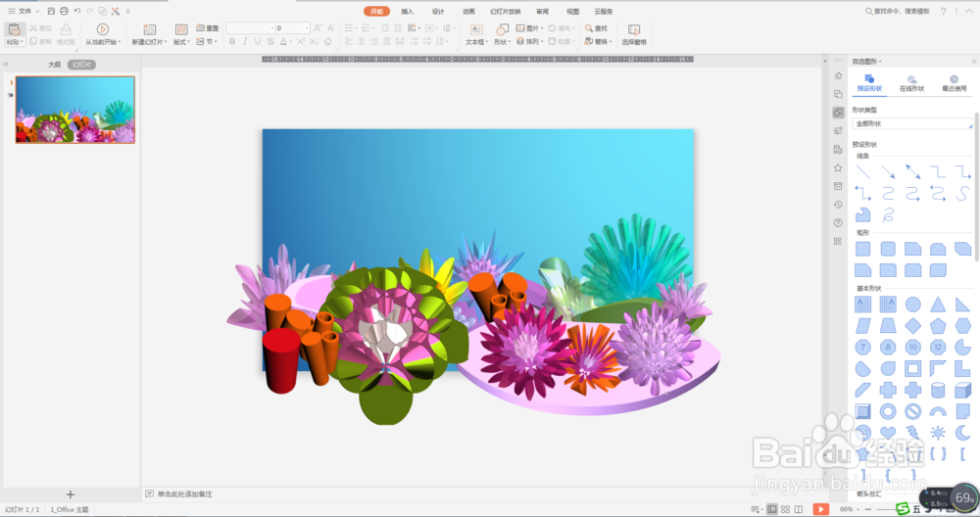
Task: Click the notes area (单击此处添加备注)
Action: (185, 493)
